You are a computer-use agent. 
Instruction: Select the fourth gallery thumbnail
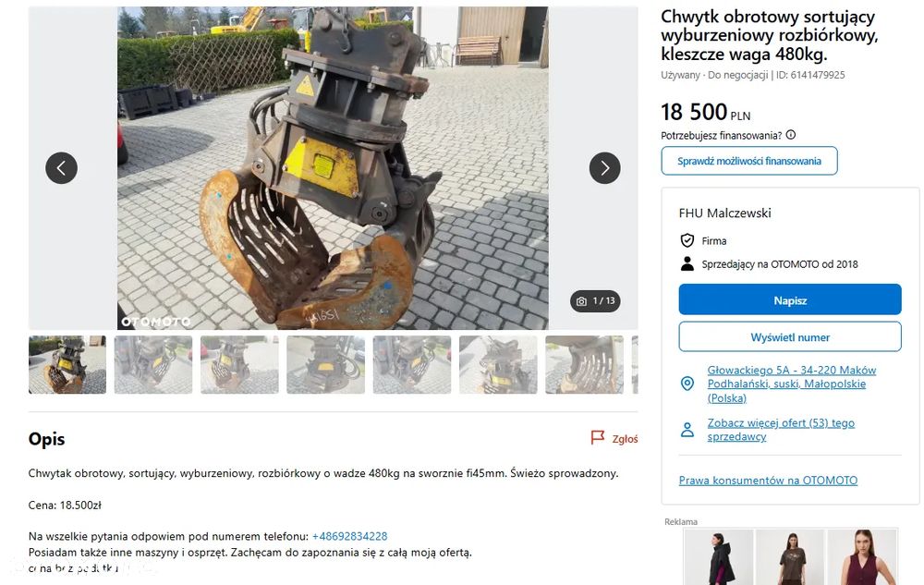click(x=326, y=365)
